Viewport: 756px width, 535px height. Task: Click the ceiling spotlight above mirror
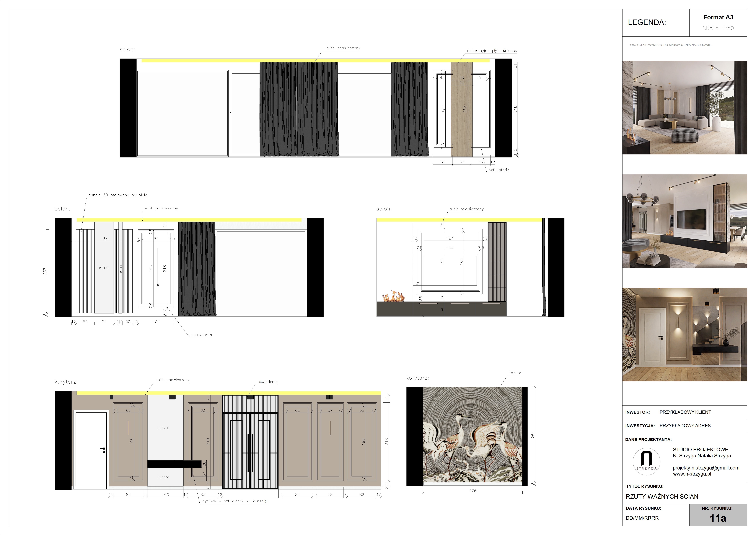(x=172, y=397)
